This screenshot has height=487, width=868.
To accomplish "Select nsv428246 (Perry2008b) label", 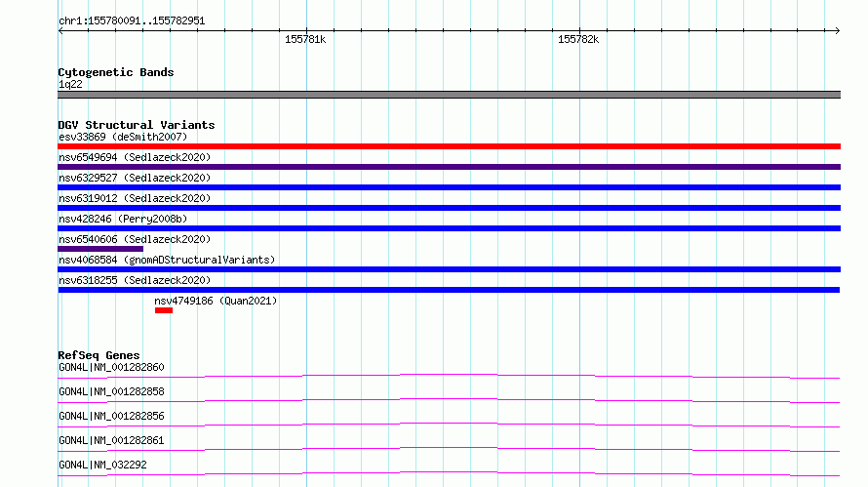I will coord(123,219).
